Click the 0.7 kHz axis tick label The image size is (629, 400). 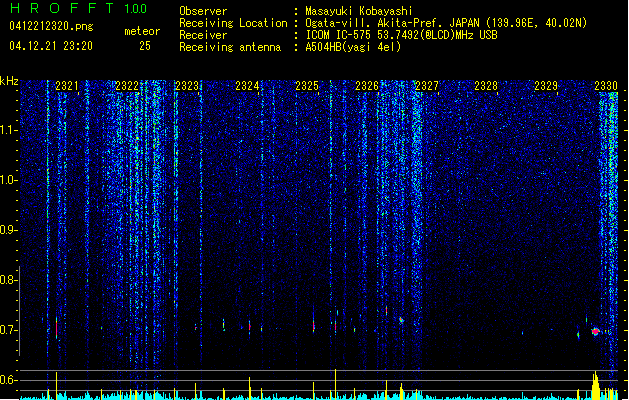pos(8,330)
